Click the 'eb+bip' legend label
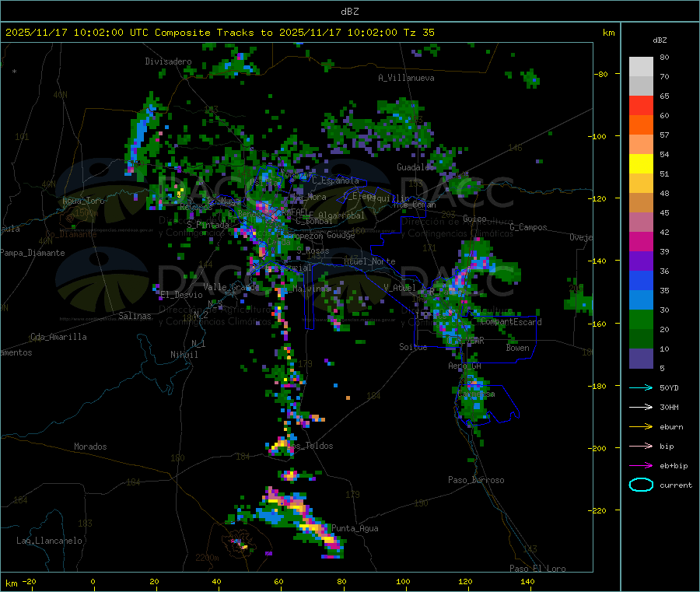 pos(674,466)
